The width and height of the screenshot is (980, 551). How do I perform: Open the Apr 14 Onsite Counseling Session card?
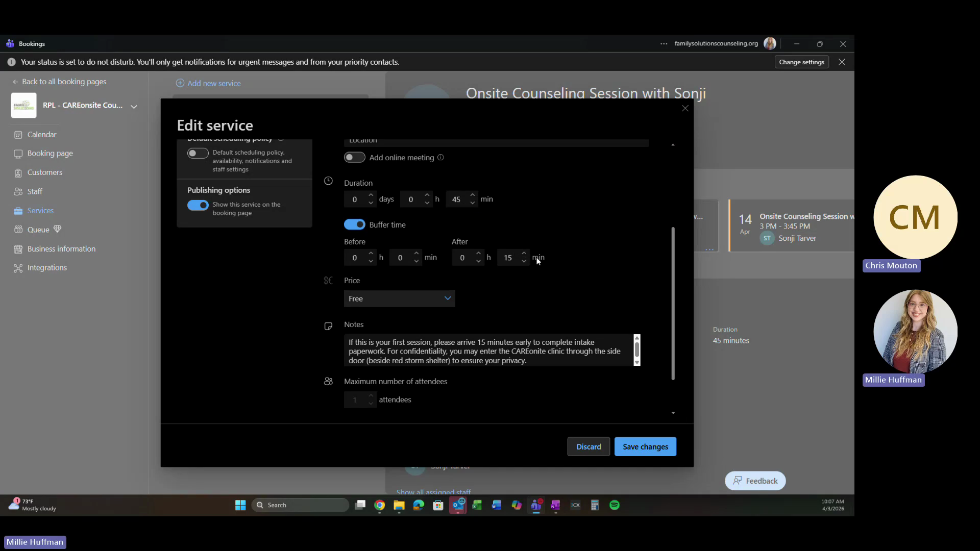tap(792, 226)
